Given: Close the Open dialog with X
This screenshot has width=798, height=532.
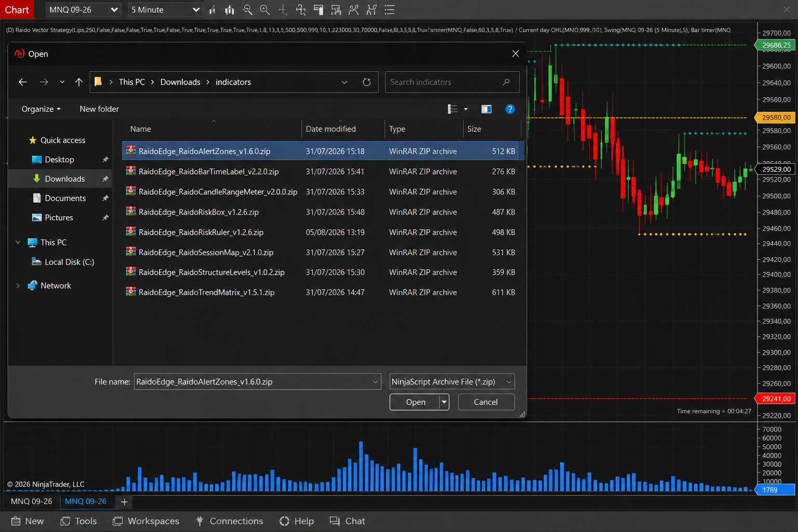Looking at the screenshot, I should pyautogui.click(x=515, y=54).
